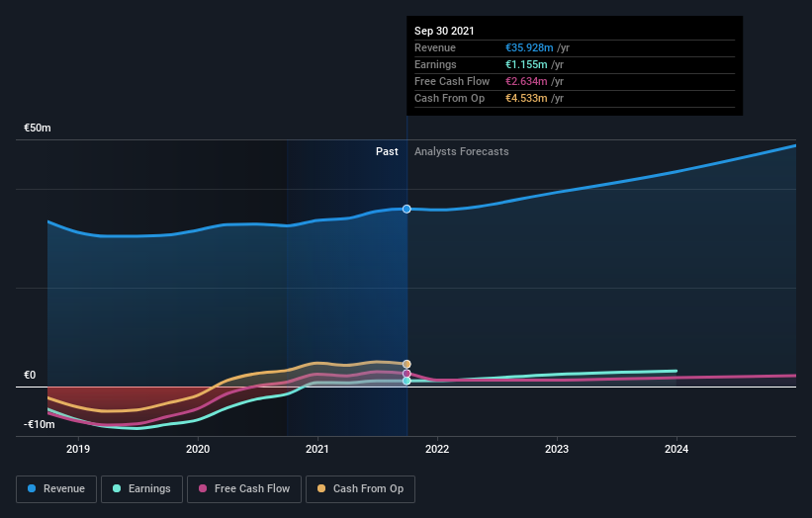Click the orange Cash From Op data point
The width and height of the screenshot is (812, 518).
[406, 365]
